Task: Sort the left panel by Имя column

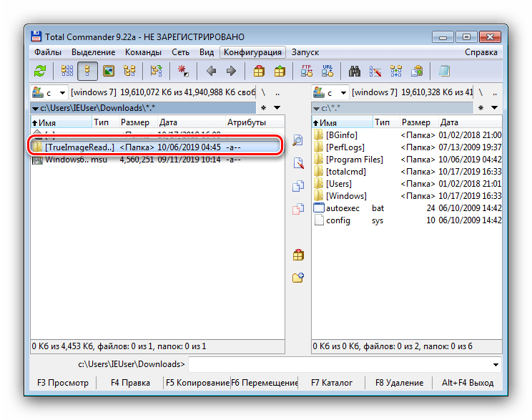Action: pos(61,122)
